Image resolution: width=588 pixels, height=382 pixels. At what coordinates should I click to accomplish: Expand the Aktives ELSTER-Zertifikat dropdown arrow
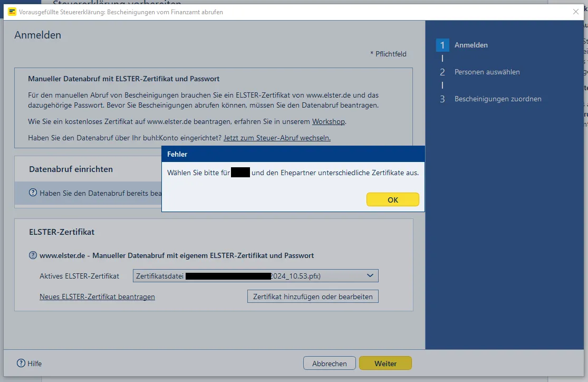(370, 275)
